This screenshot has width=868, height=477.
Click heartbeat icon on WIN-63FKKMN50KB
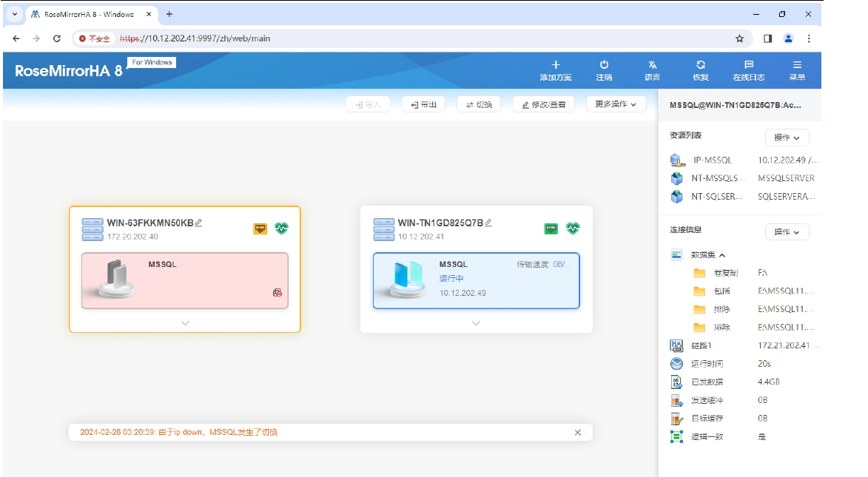point(282,228)
